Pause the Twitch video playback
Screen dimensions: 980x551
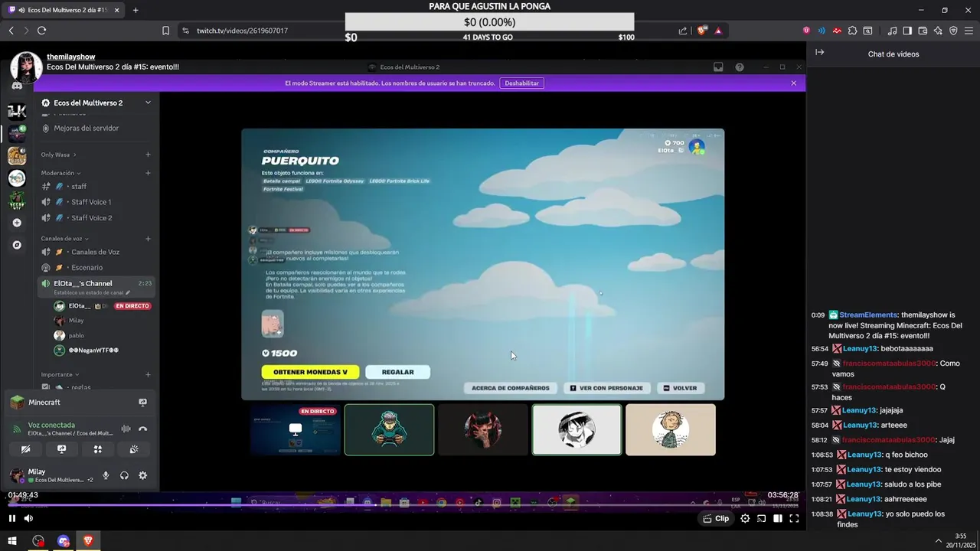pyautogui.click(x=12, y=518)
